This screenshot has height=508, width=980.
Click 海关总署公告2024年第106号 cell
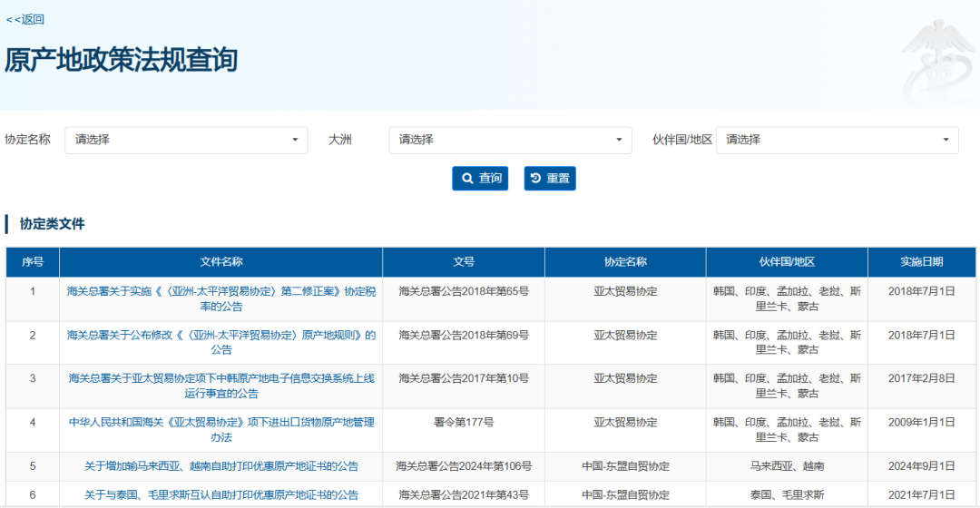464,466
